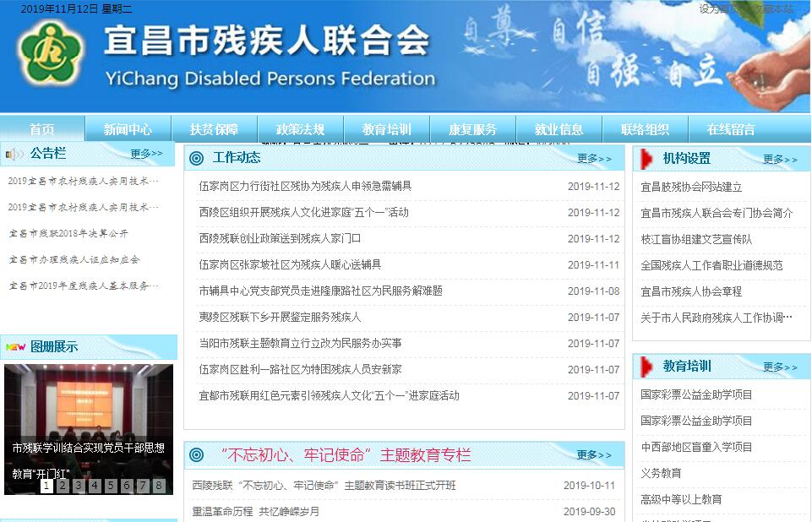Click the speaker icon beside 公告栏

(x=14, y=154)
